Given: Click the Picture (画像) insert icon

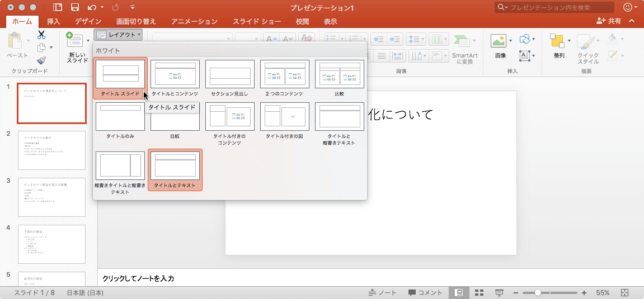Looking at the screenshot, I should tap(498, 41).
